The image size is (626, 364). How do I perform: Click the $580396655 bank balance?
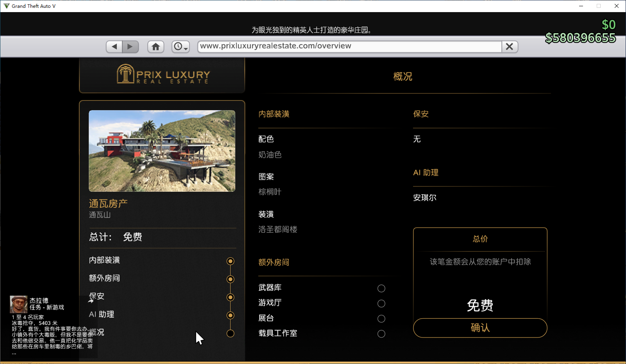coord(580,38)
